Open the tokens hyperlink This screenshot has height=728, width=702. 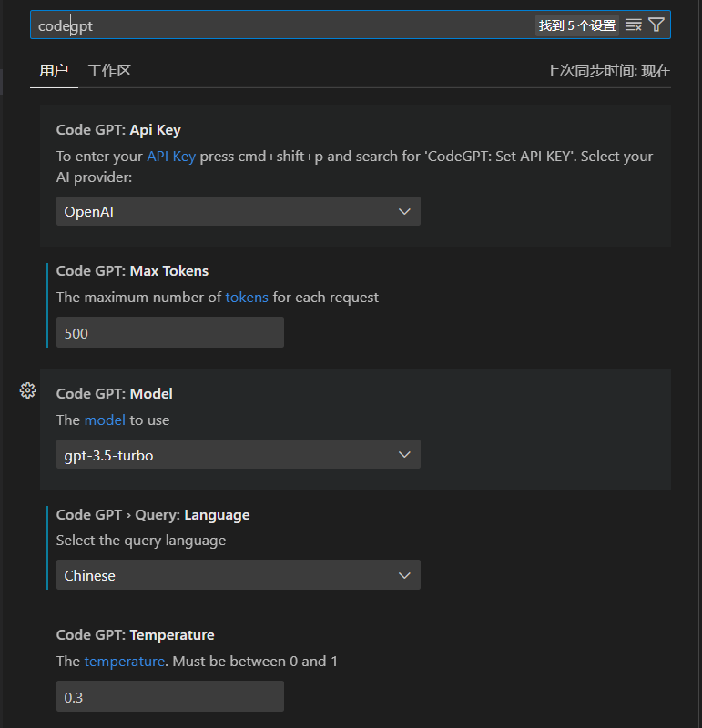tap(247, 297)
